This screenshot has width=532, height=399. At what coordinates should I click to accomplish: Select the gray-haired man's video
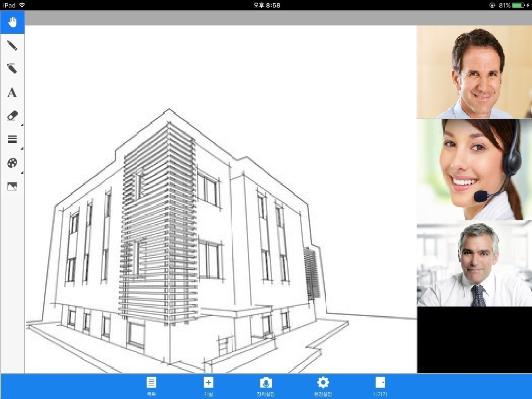(474, 264)
